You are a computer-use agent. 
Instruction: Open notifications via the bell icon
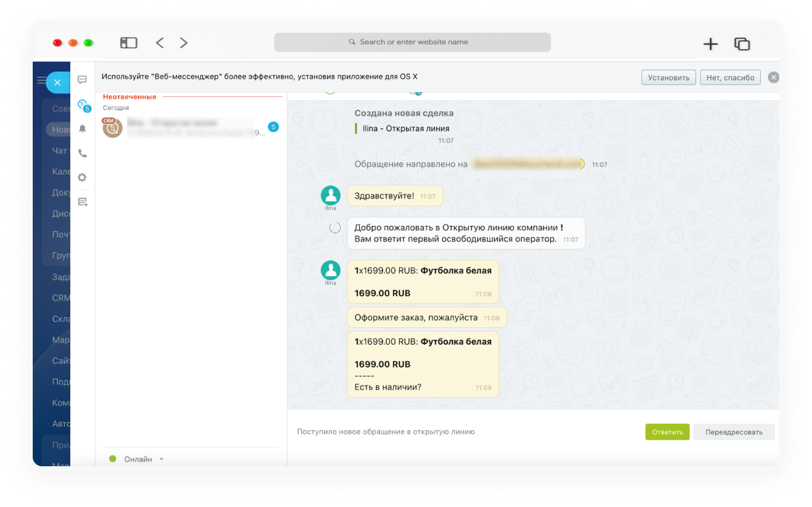(x=82, y=129)
